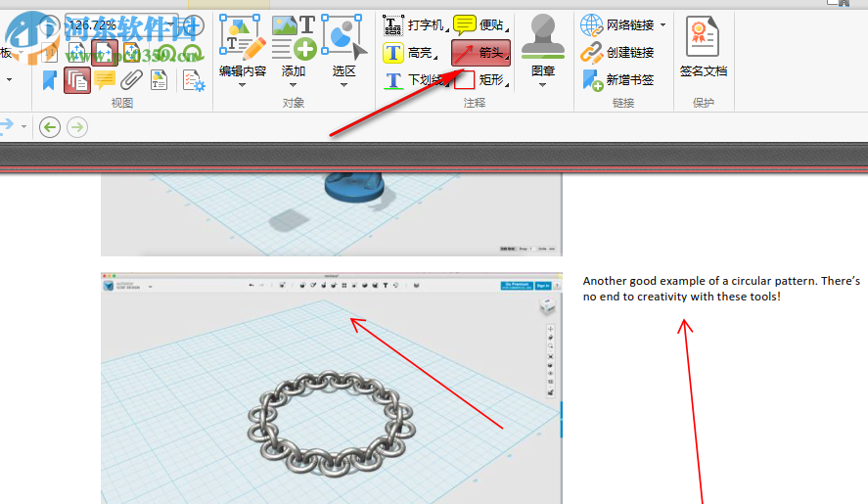Image resolution: width=868 pixels, height=504 pixels.
Task: Select the Fit Visible view icon
Action: click(132, 53)
